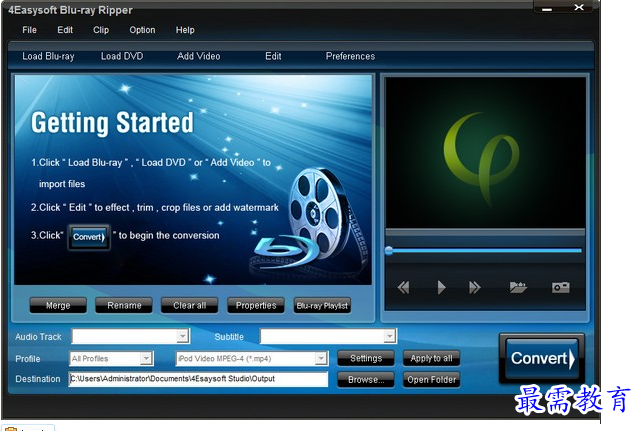Screen dimensions: 639x431
Task: Click Load DVD in the toolbar
Action: [122, 56]
